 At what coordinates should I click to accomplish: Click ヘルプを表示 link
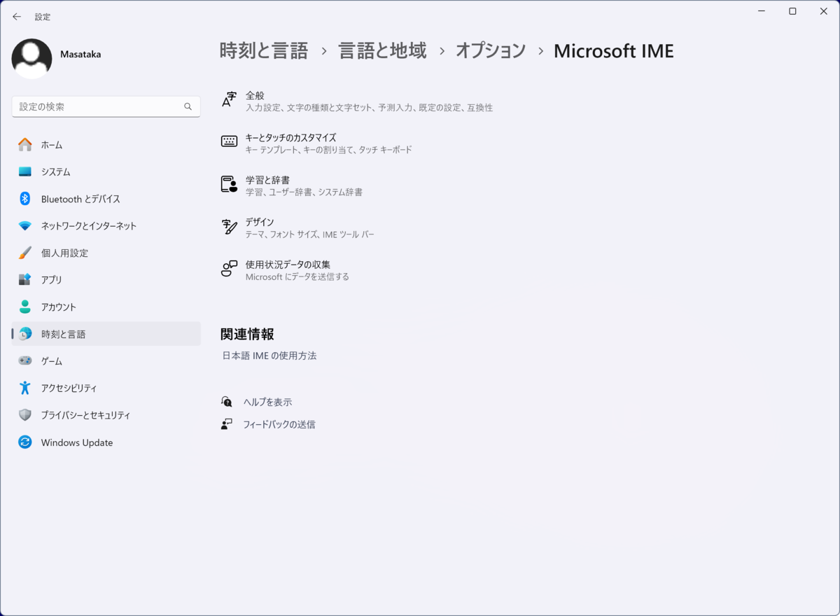(267, 402)
